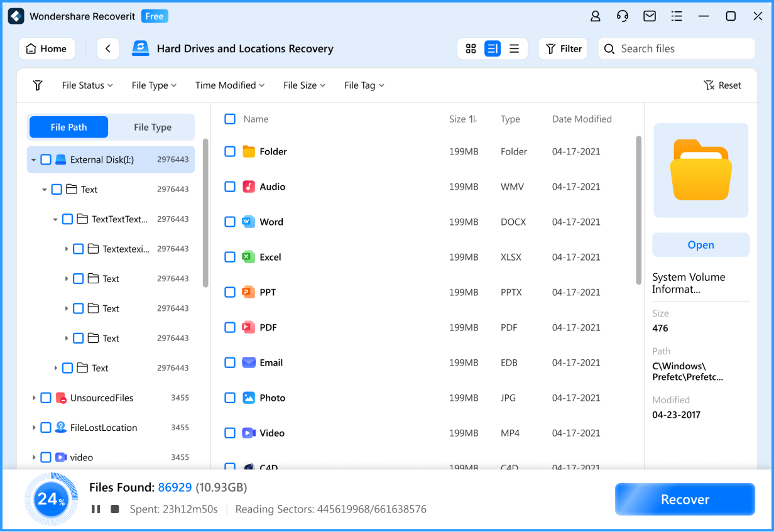Open the previewed folder

click(701, 245)
